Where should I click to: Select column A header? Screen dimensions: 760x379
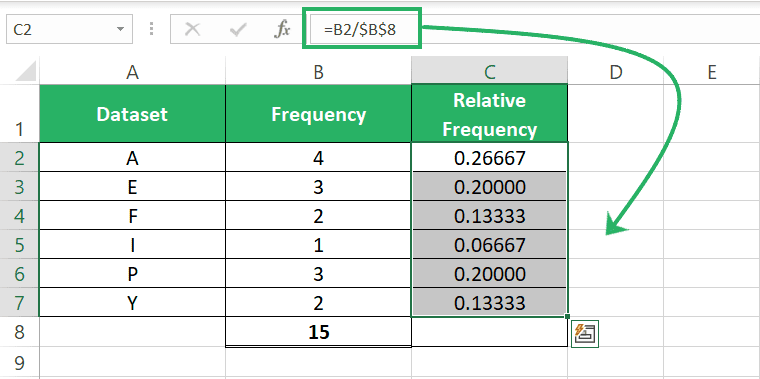[x=132, y=72]
